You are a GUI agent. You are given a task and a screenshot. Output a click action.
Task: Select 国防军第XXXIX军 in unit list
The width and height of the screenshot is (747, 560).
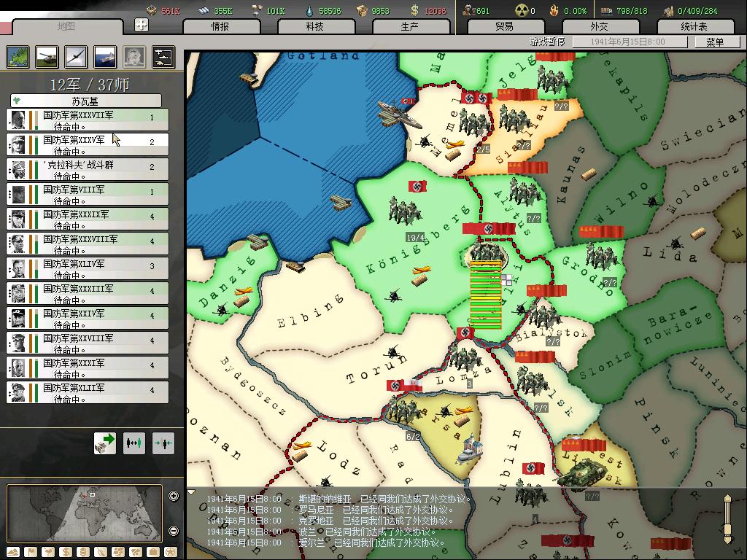[88, 219]
